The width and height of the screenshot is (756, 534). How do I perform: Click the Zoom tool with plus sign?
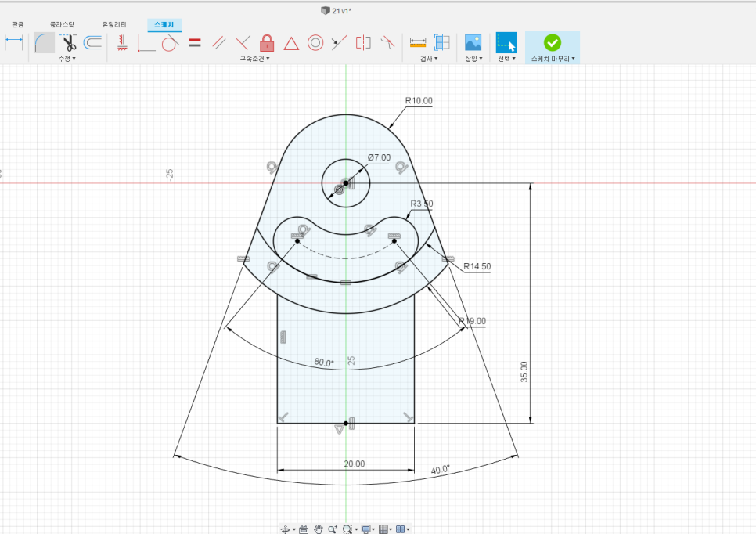point(333,529)
